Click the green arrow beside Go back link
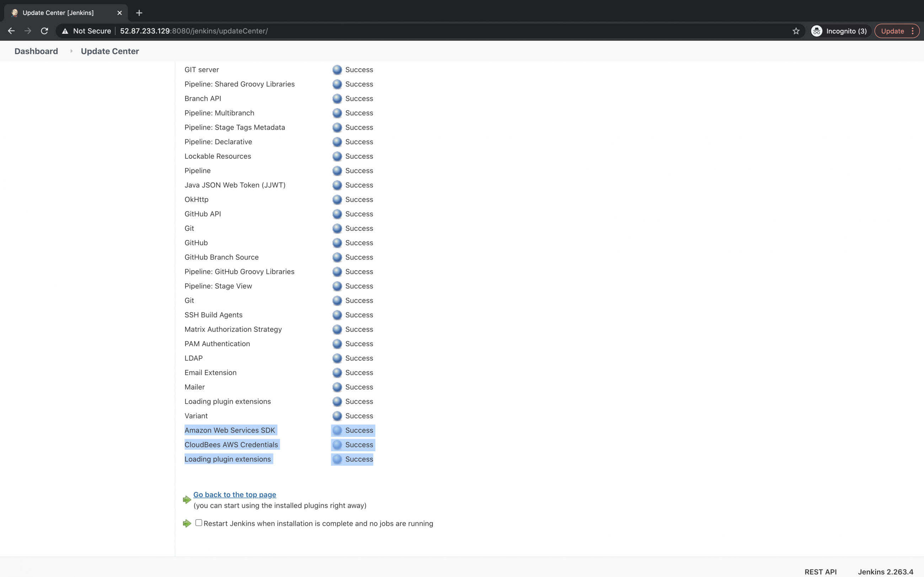Screen dimensions: 924x577 coord(187,499)
